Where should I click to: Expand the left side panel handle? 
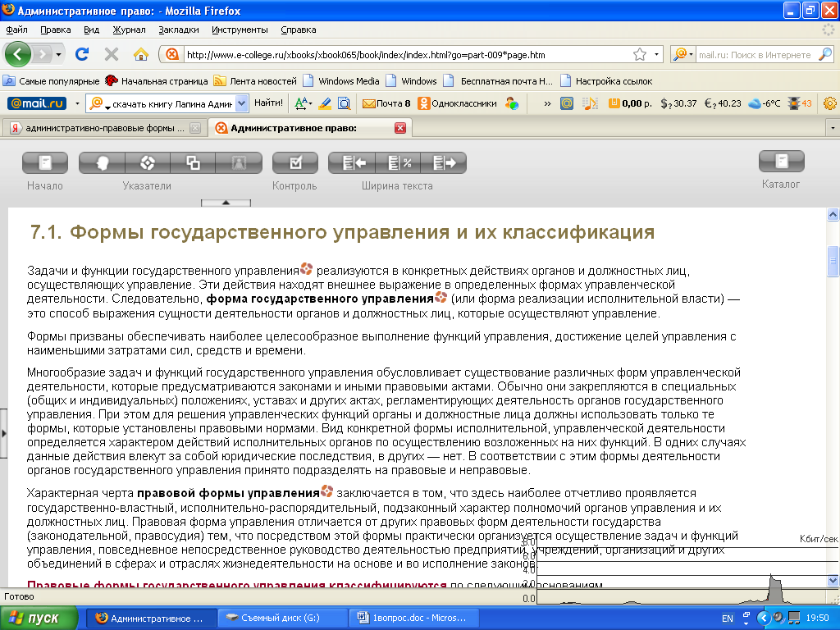click(x=3, y=433)
